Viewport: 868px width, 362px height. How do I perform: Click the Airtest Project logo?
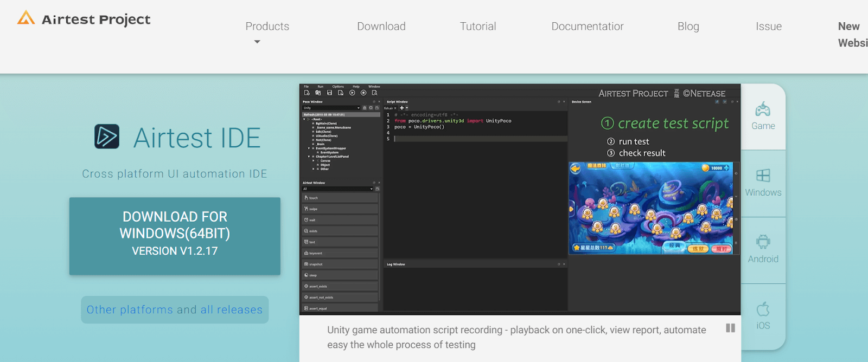click(84, 19)
